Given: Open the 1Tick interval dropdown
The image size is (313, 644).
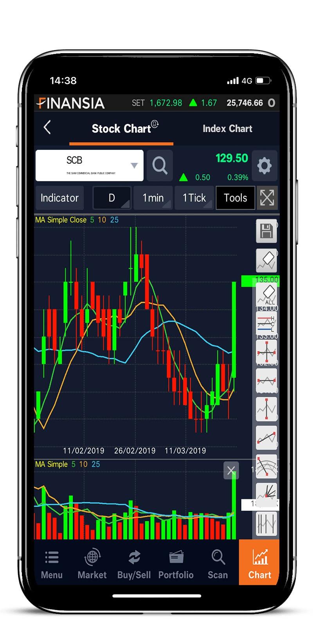Looking at the screenshot, I should pos(194,198).
